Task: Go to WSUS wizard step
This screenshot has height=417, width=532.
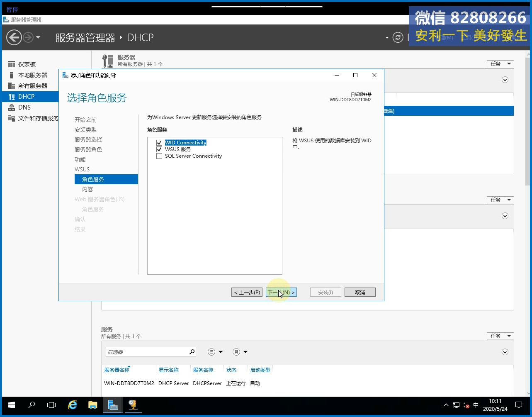Action: coord(82,169)
